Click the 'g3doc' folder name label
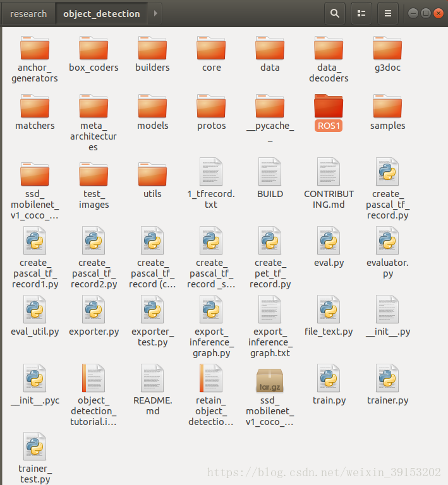 tap(387, 68)
